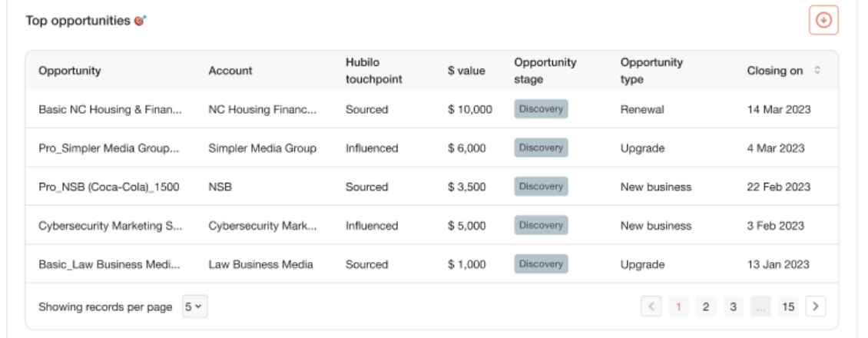Viewport: 868px width, 338px height.
Task: Click the $ value column header
Action: (466, 71)
